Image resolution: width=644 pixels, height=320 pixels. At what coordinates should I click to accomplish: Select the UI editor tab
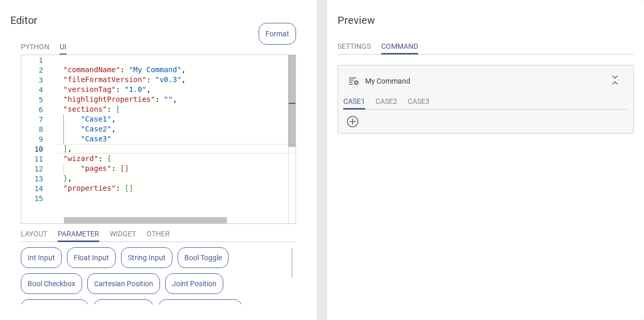(x=63, y=47)
